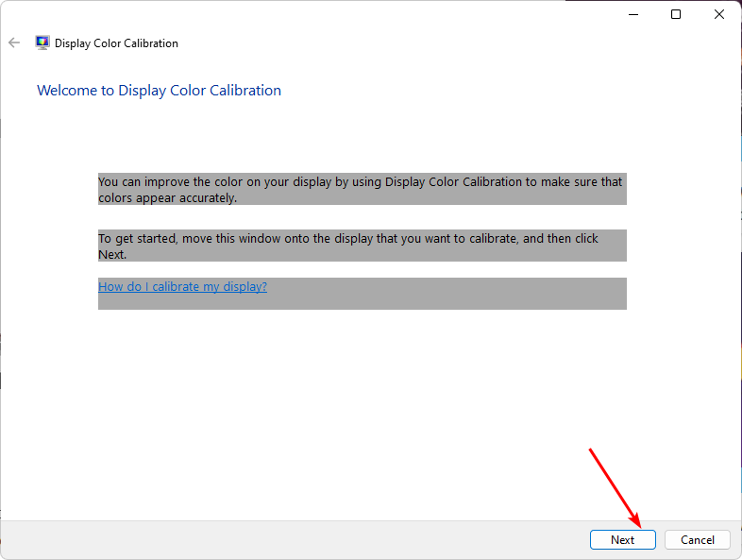Click the 'To get started, move this window' paragraph

[362, 246]
